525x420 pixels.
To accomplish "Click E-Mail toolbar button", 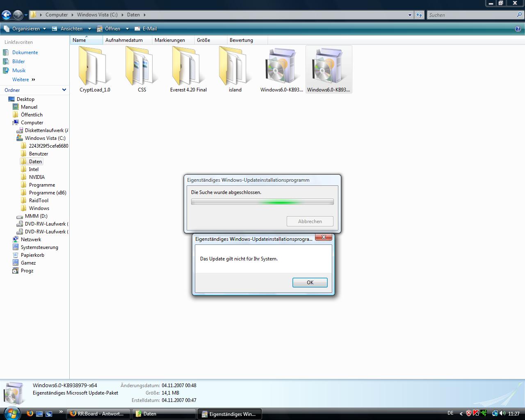I will tap(146, 29).
